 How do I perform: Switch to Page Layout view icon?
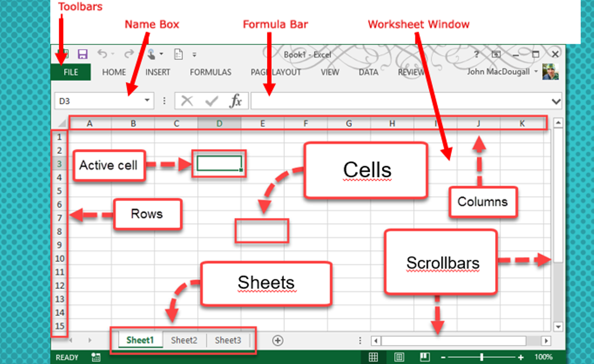(x=399, y=357)
